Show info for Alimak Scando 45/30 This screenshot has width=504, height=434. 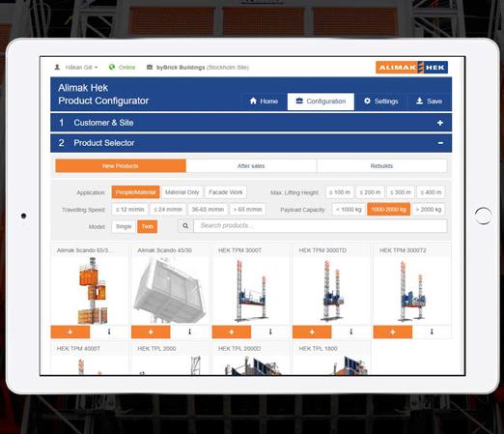coord(189,332)
